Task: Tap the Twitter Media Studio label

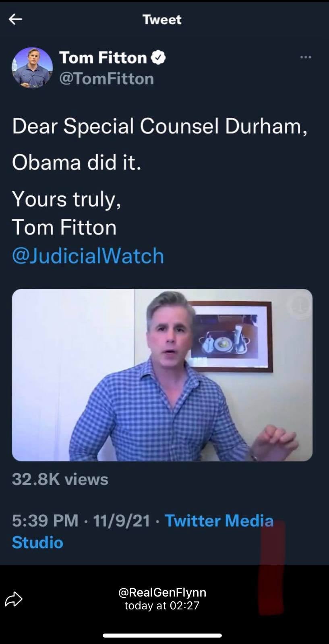Action: click(x=219, y=521)
